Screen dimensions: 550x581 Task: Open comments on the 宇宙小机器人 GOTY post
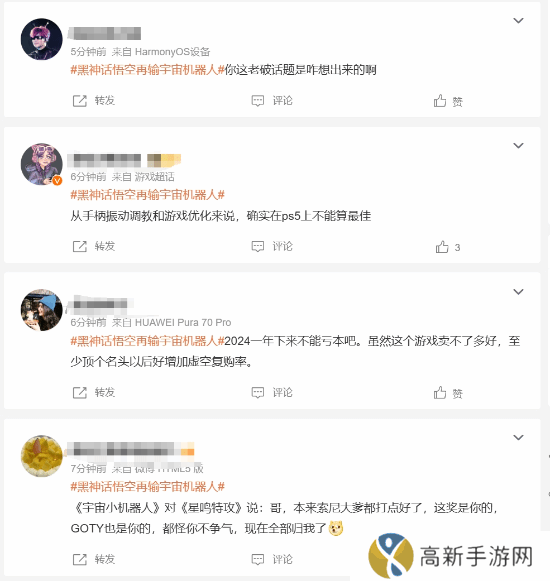(x=272, y=559)
